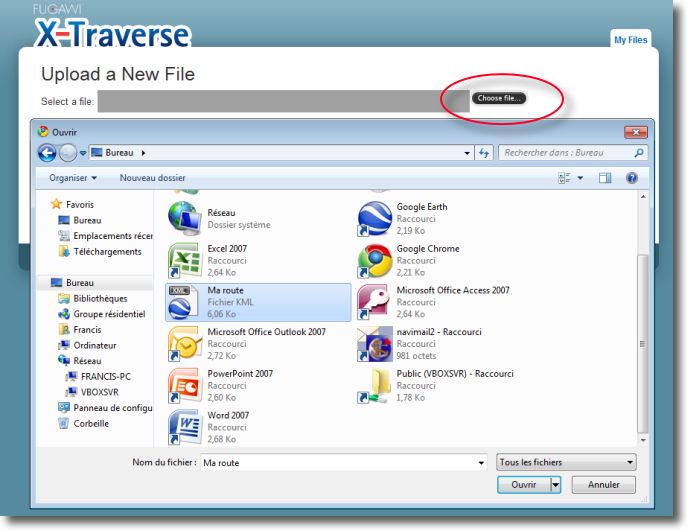687x530 pixels.
Task: Select VBOXSVR under Réseau
Action: [x=92, y=392]
